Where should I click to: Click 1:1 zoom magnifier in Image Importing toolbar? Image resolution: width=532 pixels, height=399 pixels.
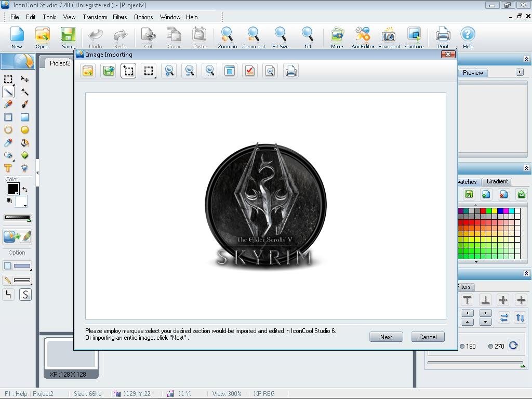[210, 71]
